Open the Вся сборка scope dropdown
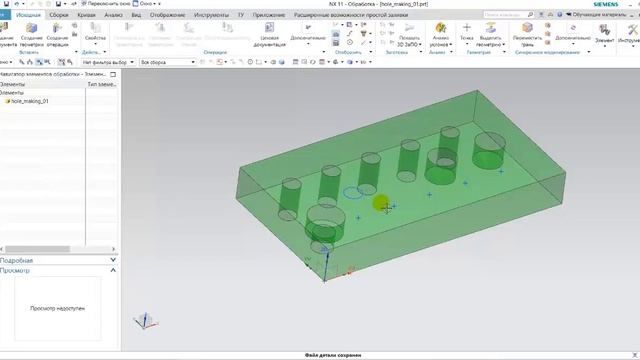This screenshot has height=360, width=640. (167, 62)
